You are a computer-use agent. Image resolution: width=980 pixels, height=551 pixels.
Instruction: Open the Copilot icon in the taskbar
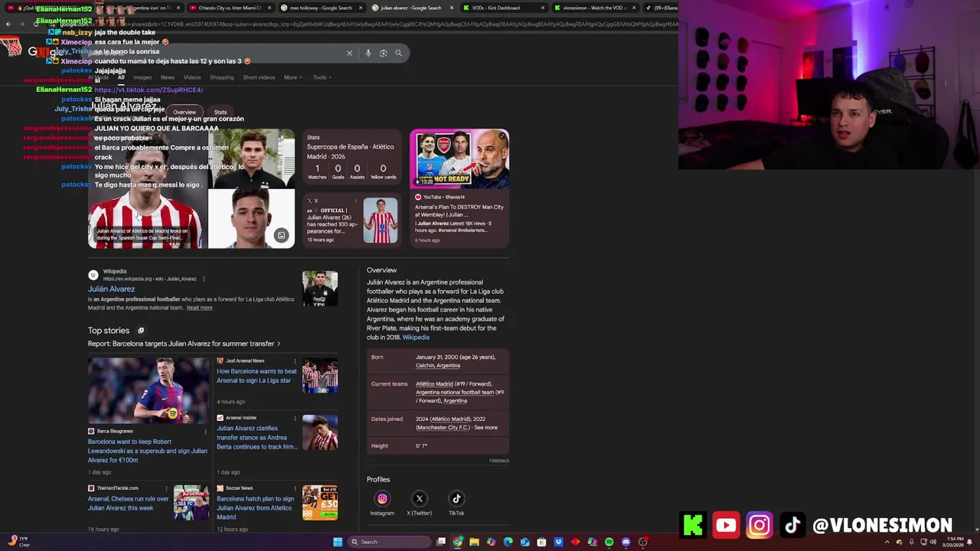491,542
